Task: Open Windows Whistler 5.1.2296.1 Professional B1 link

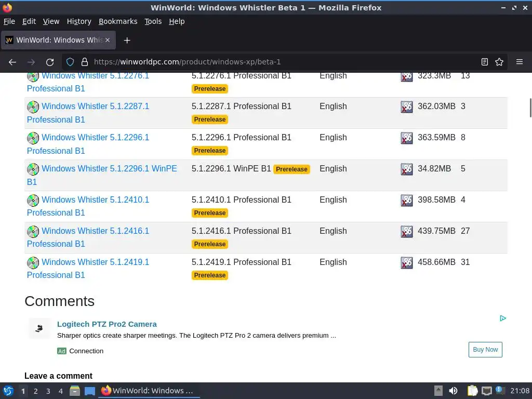Action: (x=88, y=144)
